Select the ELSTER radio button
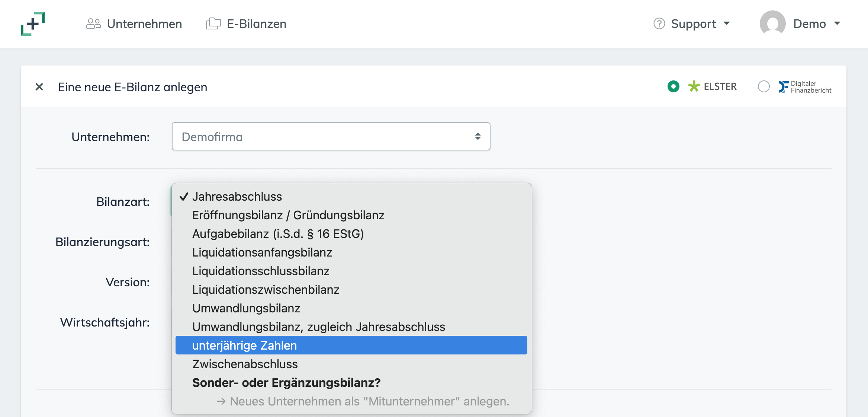868x417 pixels. 674,86
